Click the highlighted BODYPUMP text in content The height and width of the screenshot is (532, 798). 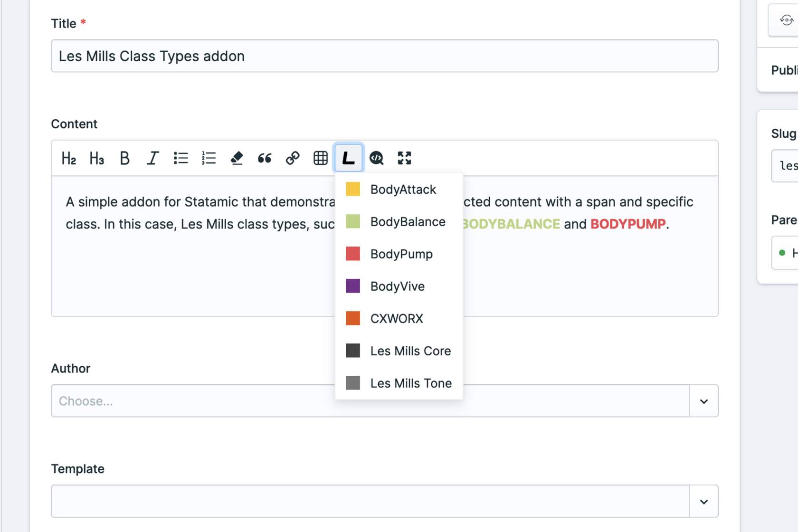[628, 224]
